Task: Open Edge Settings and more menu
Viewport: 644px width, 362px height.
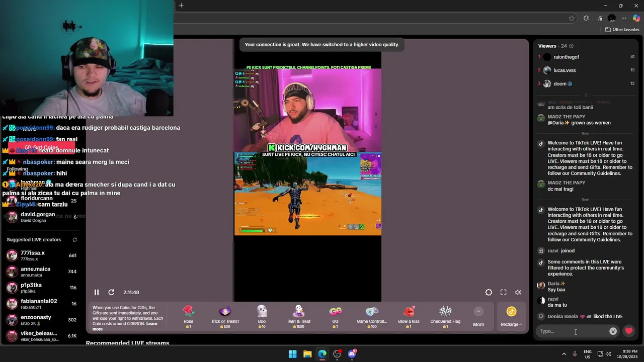Action: [624, 18]
